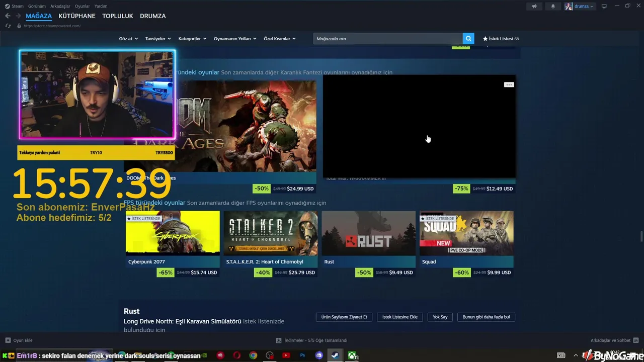The width and height of the screenshot is (644, 362).
Task: Click İstek Listesine Ekle button
Action: [400, 317]
